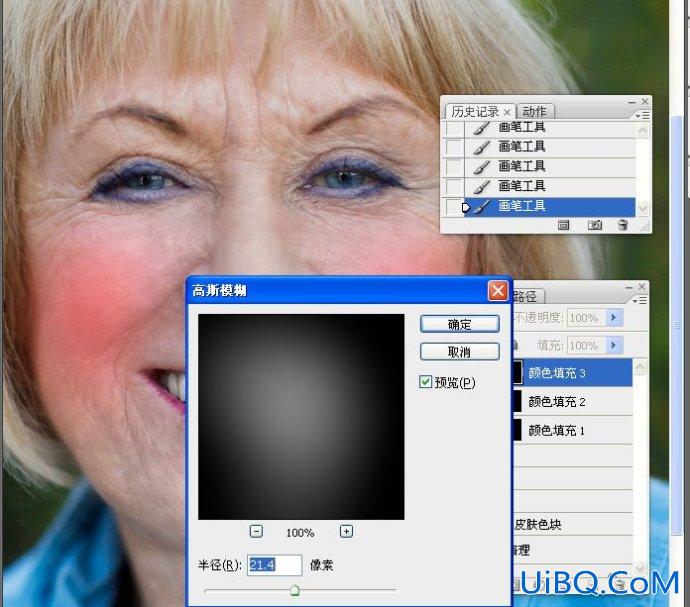This screenshot has height=607, width=690.
Task: Open the 不透明度 opacity slider arrow
Action: pyautogui.click(x=614, y=317)
